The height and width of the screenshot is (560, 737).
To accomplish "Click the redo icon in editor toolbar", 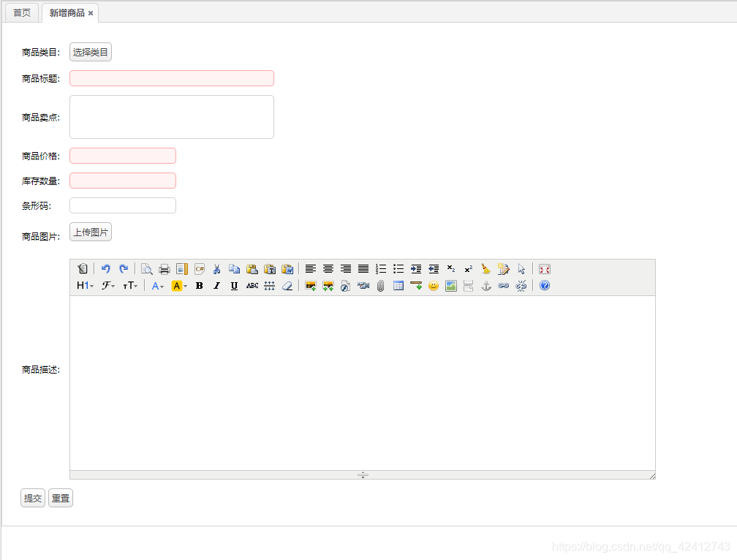I will click(124, 269).
